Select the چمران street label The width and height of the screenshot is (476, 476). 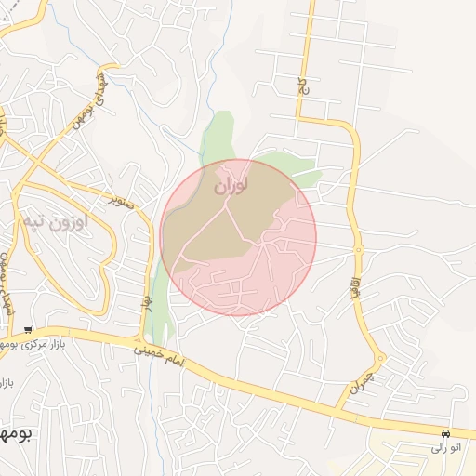pos(362,384)
